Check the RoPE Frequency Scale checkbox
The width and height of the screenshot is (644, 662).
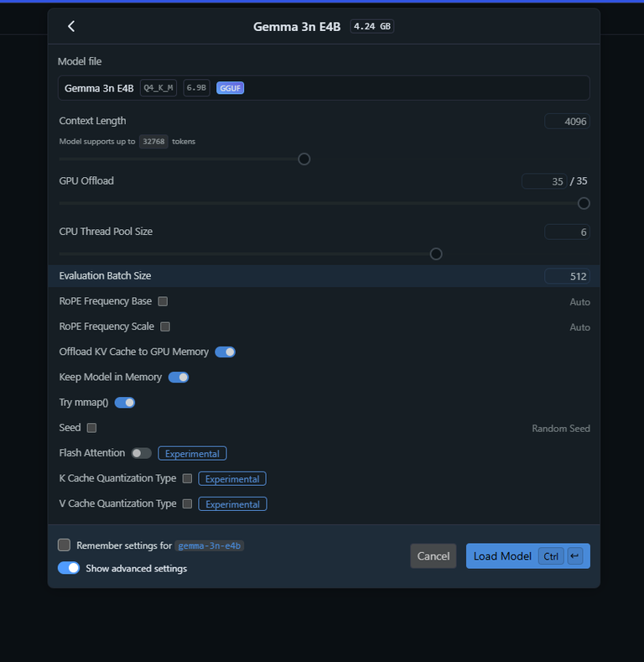[165, 326]
